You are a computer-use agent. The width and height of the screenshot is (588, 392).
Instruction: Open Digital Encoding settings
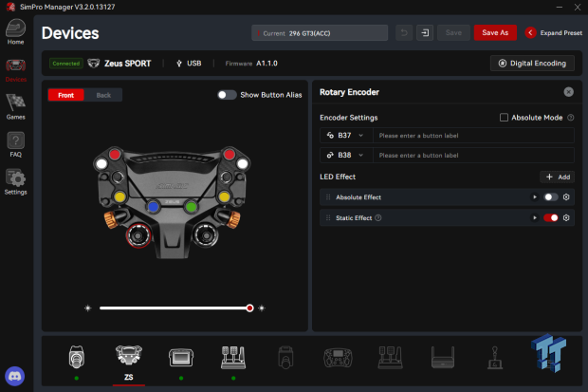[532, 63]
